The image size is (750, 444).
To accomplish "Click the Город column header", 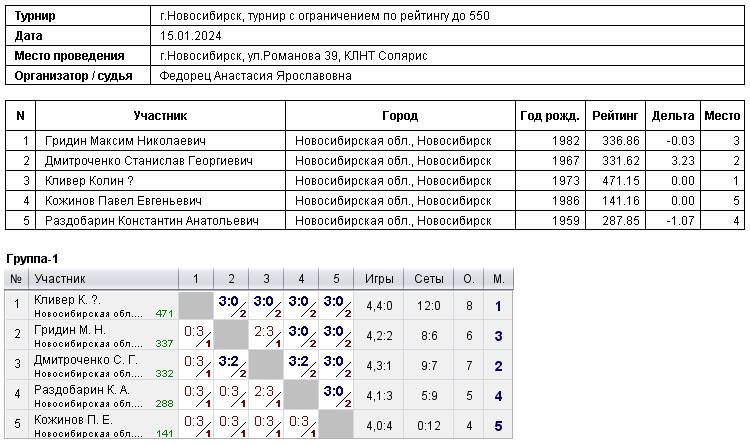I will pyautogui.click(x=400, y=116).
